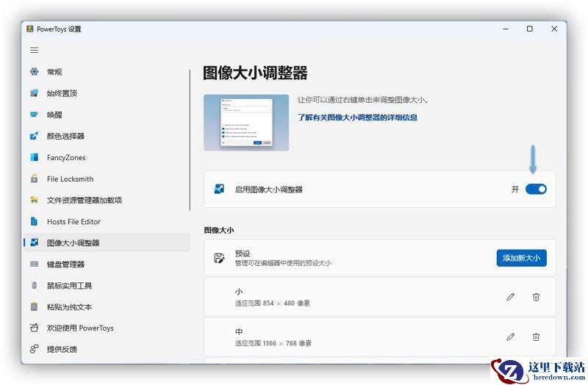Select 文件资源管理器加载项 in sidebar
588x385 pixels.
click(x=107, y=200)
